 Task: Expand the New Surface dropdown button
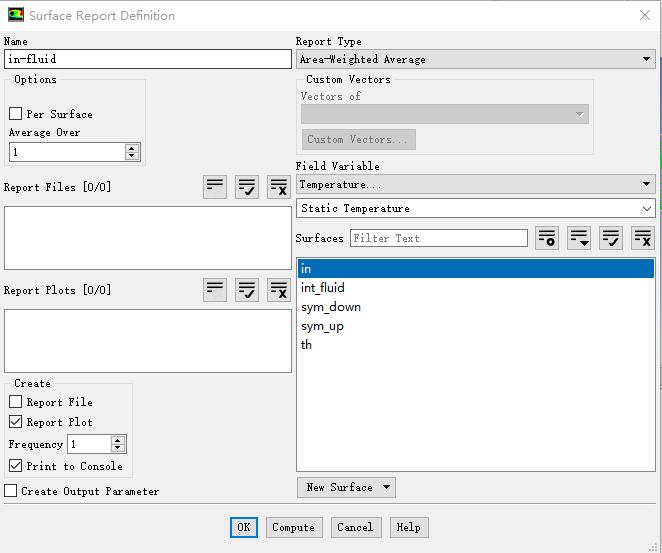346,487
